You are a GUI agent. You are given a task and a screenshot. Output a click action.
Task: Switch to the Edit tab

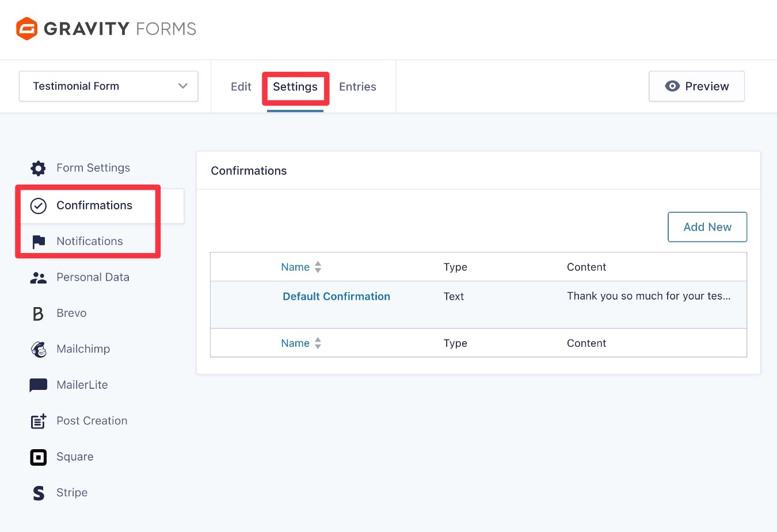tap(241, 86)
